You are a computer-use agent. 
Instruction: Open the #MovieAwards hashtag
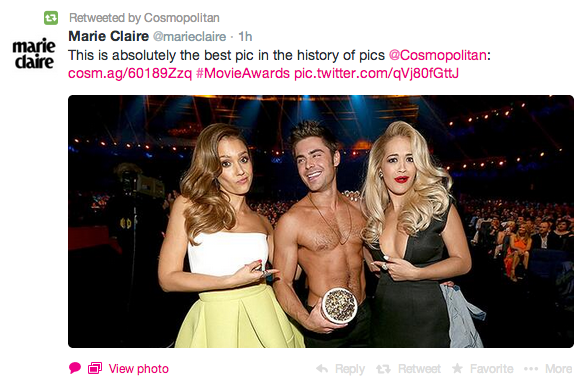click(x=243, y=73)
